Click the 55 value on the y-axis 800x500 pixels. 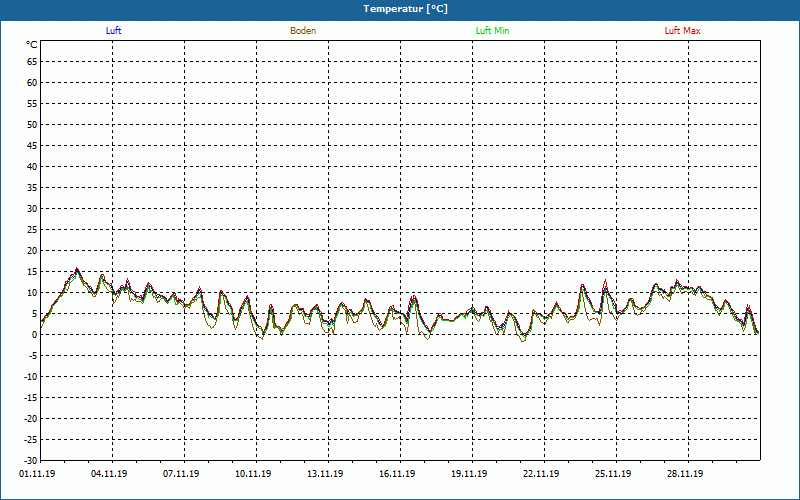32,104
